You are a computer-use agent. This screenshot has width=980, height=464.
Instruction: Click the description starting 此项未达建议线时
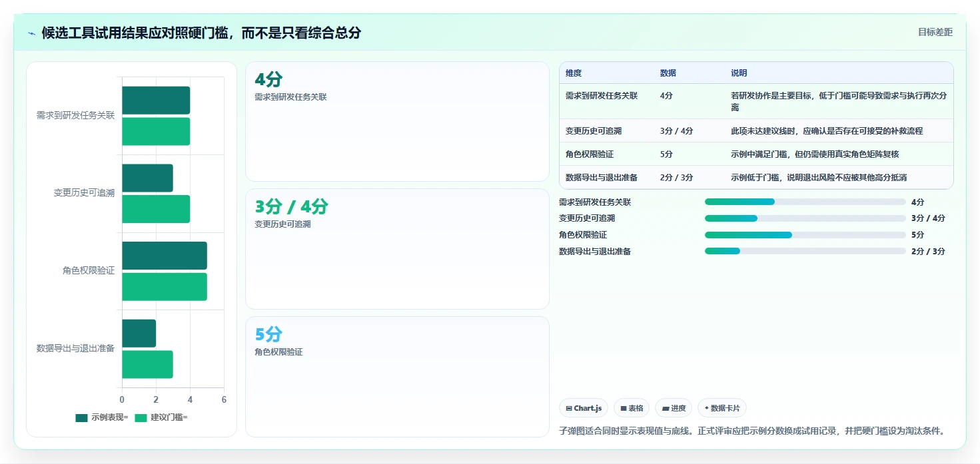(827, 131)
